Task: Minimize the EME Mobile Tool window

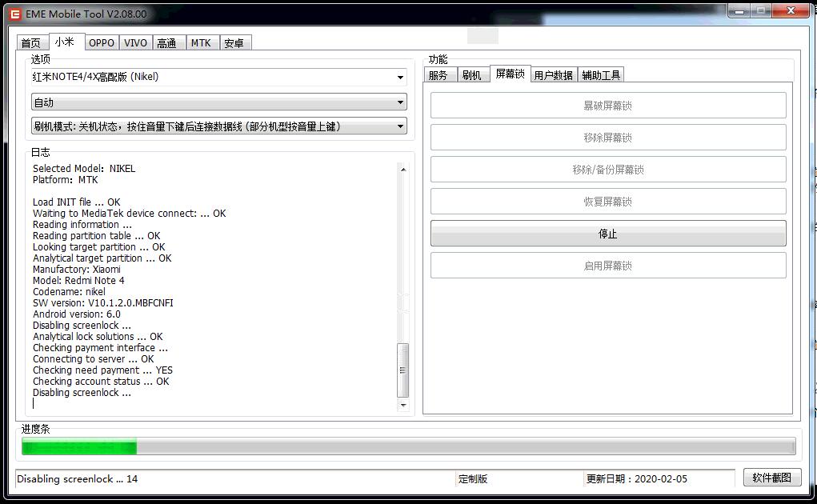Action: tap(739, 11)
